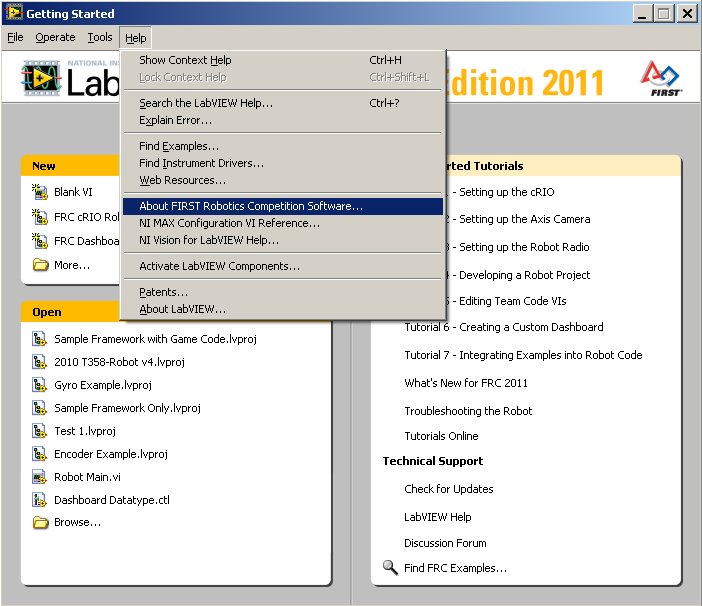Click the icon beside Encoder Example.lvproj
The image size is (702, 606).
coord(39,454)
